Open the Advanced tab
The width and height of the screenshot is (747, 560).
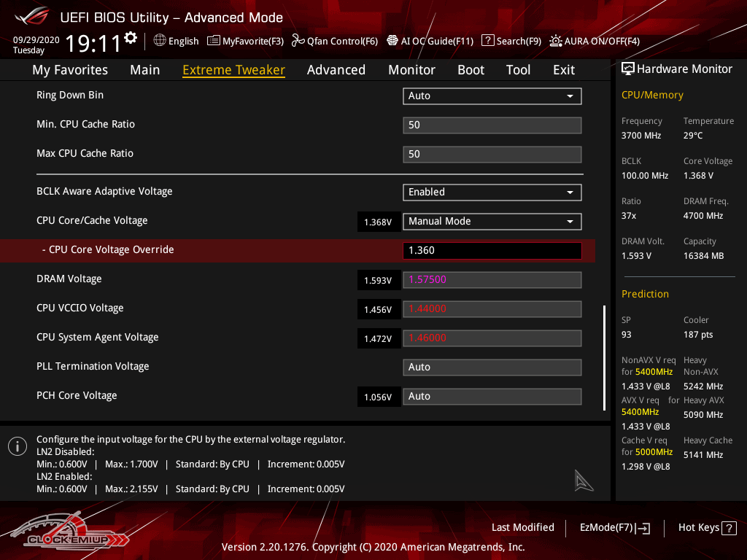coord(336,70)
